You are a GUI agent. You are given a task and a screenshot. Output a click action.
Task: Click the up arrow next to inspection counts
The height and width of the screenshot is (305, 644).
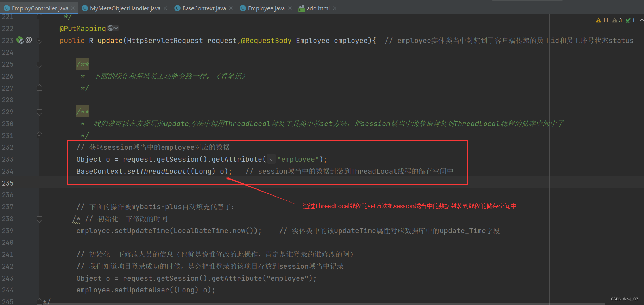click(x=641, y=20)
